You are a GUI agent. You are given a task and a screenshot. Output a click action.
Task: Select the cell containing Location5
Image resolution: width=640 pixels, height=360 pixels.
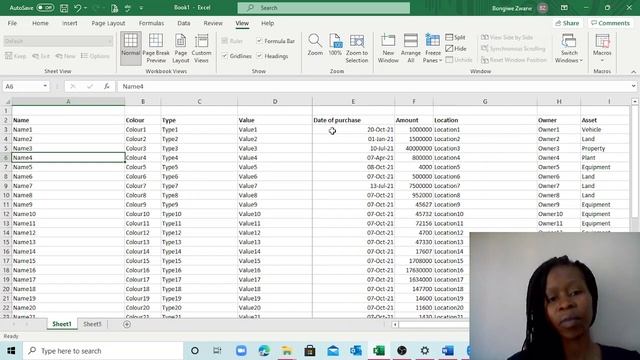pyautogui.click(x=485, y=167)
